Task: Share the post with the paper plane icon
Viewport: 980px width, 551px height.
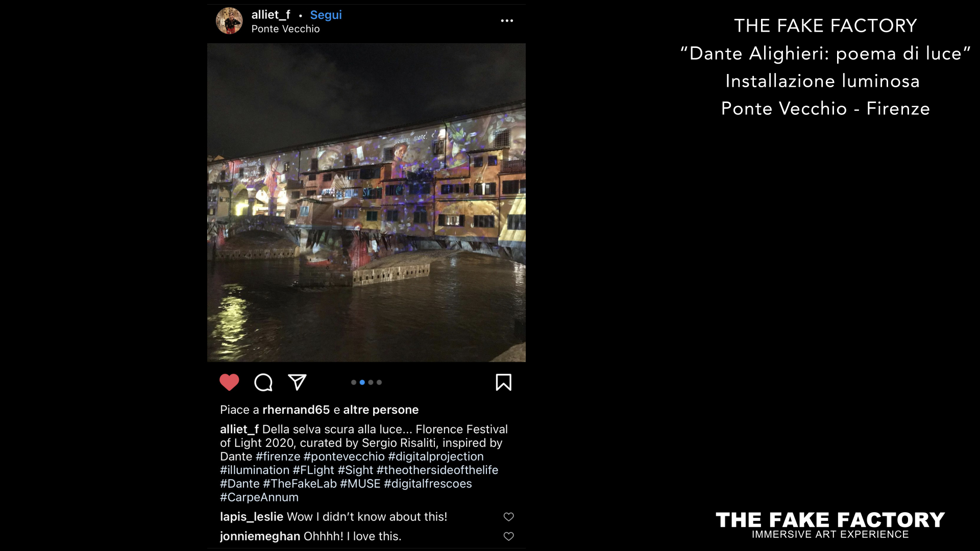Action: (x=297, y=382)
